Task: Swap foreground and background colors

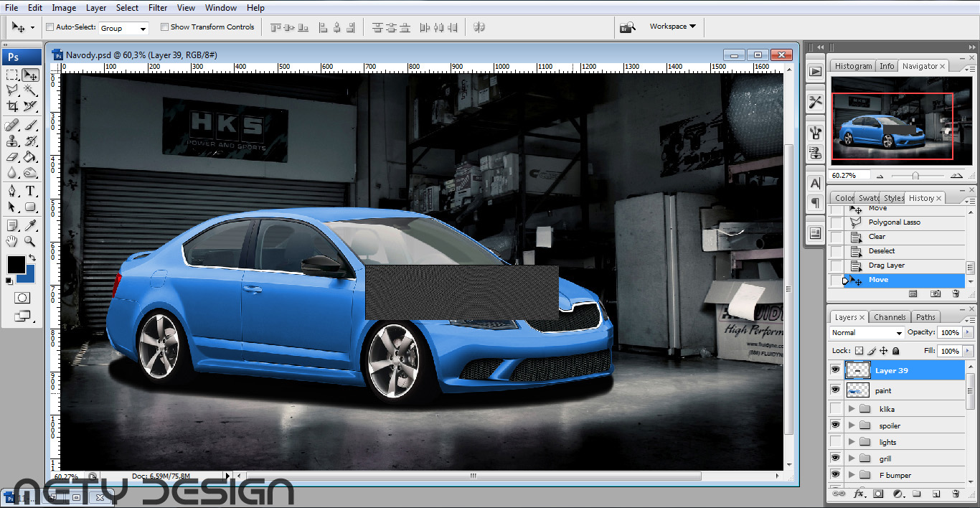Action: [x=32, y=258]
